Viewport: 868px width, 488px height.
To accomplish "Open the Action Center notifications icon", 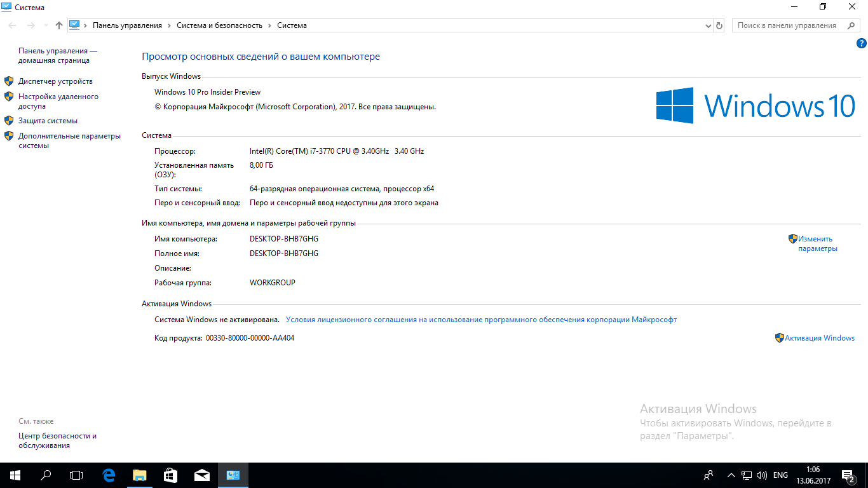I will click(848, 475).
